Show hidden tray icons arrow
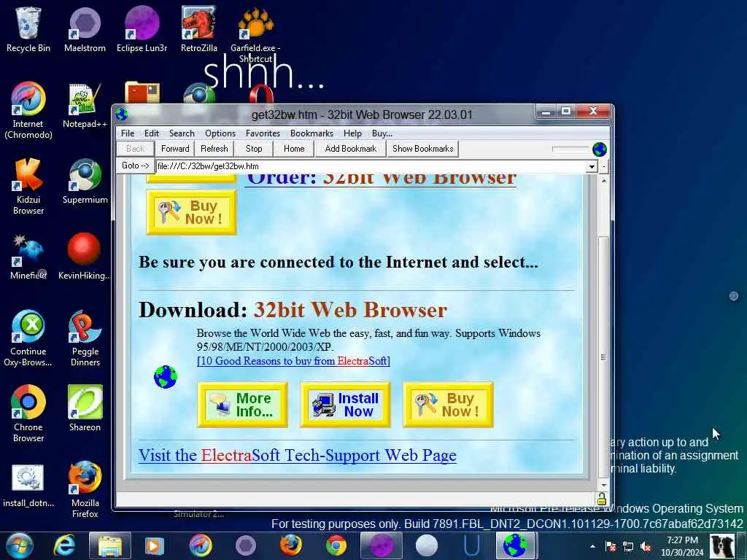Screen dimensions: 747x560 [x=592, y=547]
